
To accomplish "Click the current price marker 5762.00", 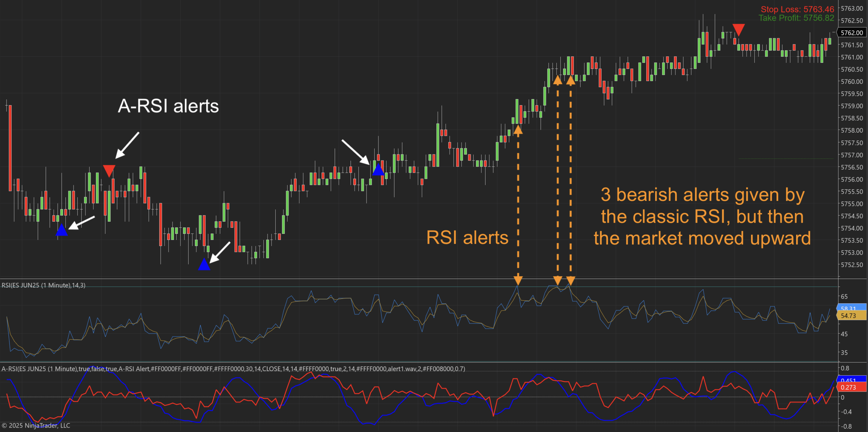I will [x=852, y=33].
